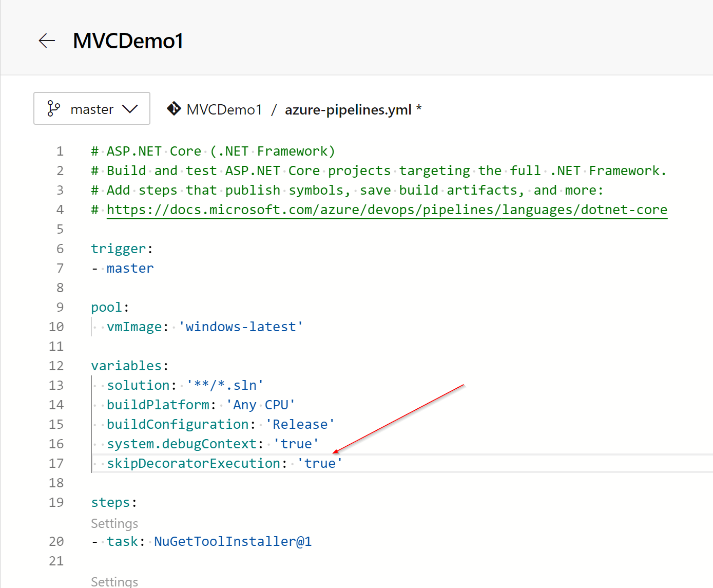
Task: Click the NuGetToolInstaller@1 task name
Action: click(x=233, y=541)
